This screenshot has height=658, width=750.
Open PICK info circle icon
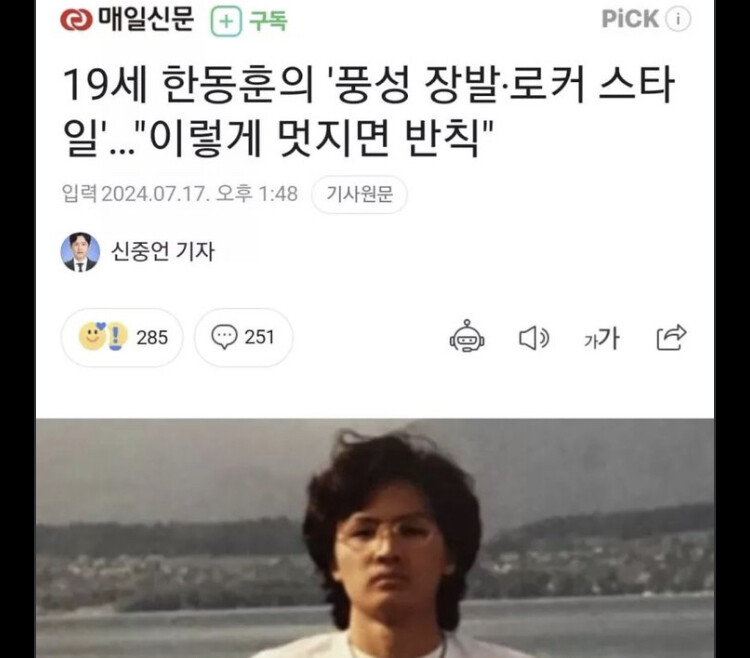point(678,20)
